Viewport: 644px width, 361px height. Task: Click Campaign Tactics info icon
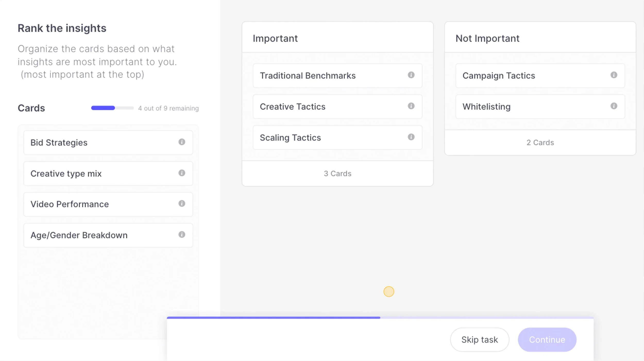click(614, 75)
